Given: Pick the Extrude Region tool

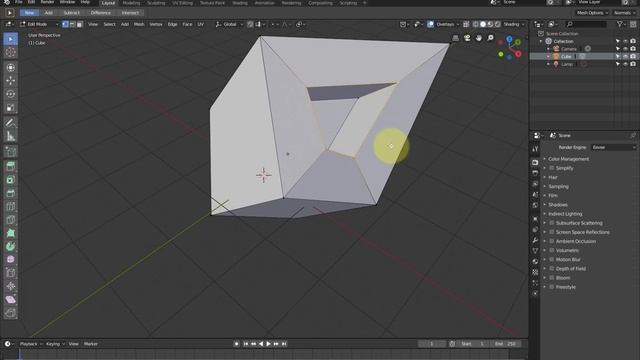Looking at the screenshot, I should [x=11, y=166].
